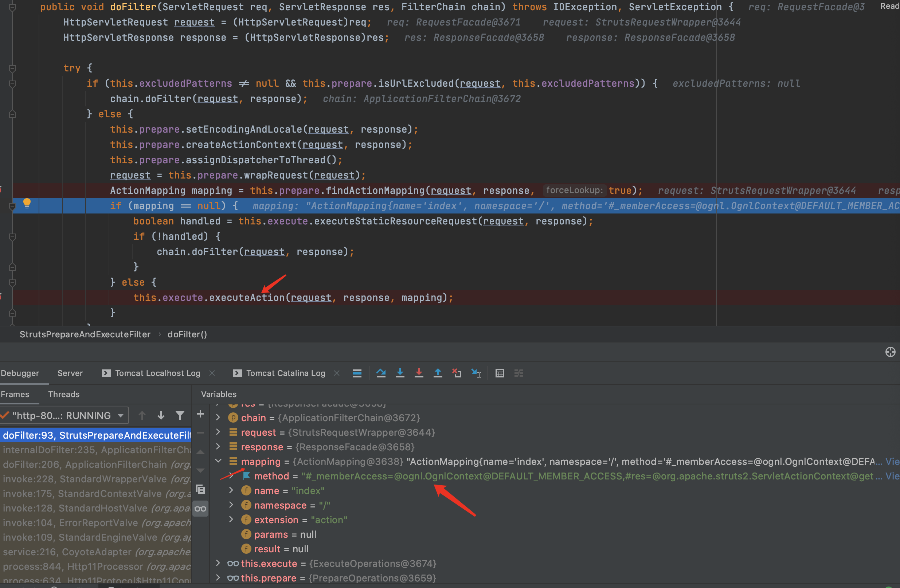The width and height of the screenshot is (900, 588).
Task: Select the Frames tab
Action: click(15, 395)
